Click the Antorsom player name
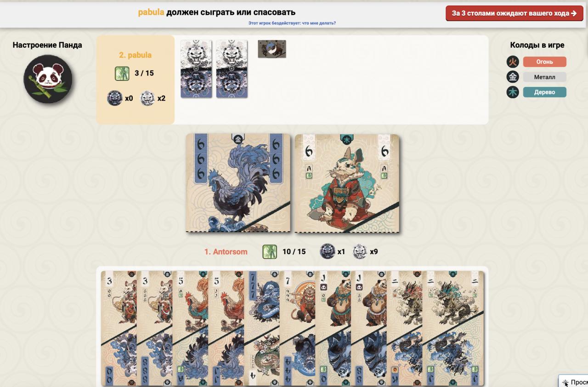The width and height of the screenshot is (588, 387). pyautogui.click(x=226, y=251)
